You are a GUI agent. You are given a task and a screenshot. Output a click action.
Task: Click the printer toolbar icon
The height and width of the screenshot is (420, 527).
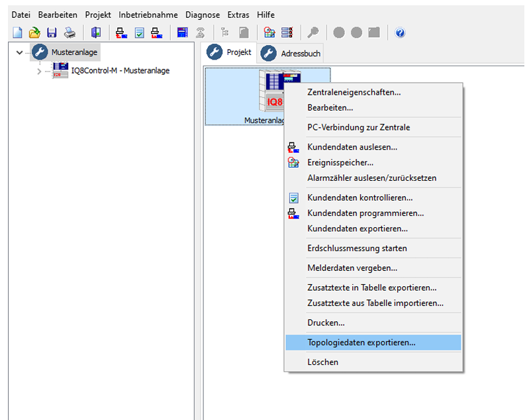click(x=70, y=32)
